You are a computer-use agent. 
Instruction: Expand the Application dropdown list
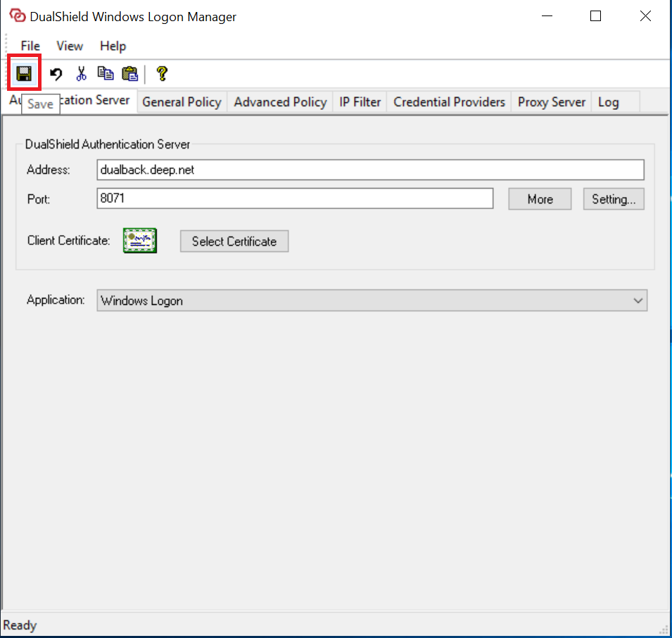(x=638, y=301)
